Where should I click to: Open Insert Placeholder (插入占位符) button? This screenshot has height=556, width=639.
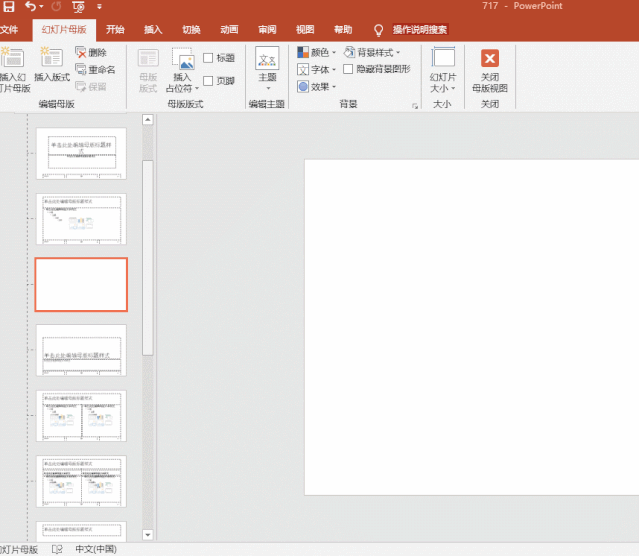pos(181,70)
